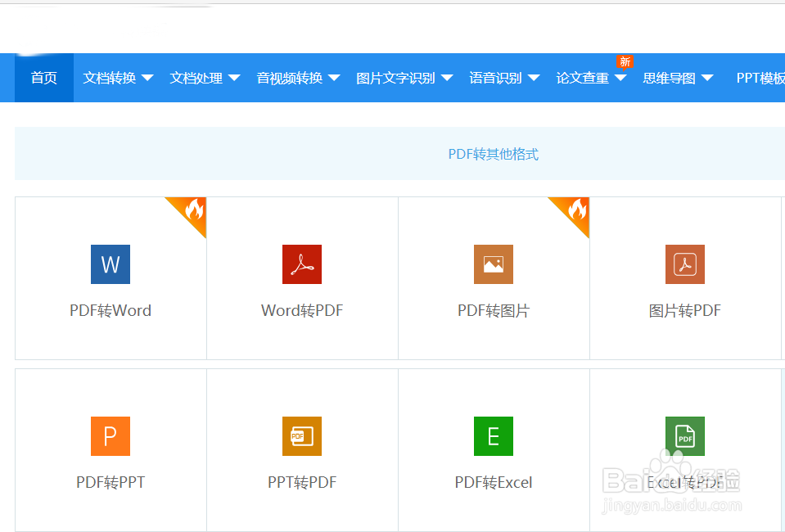
Task: Select 音视频转换 in the navigation bar
Action: pos(290,78)
